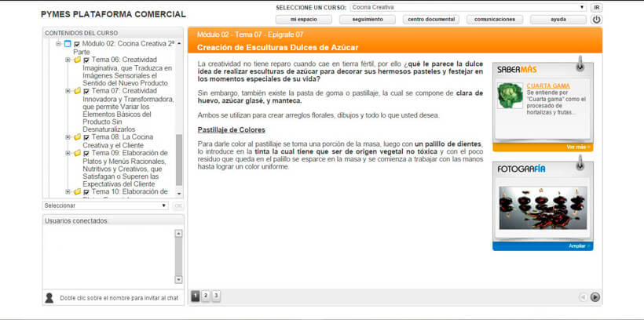Open Tema 06: Creatividad Imaginativa tree item

click(127, 71)
